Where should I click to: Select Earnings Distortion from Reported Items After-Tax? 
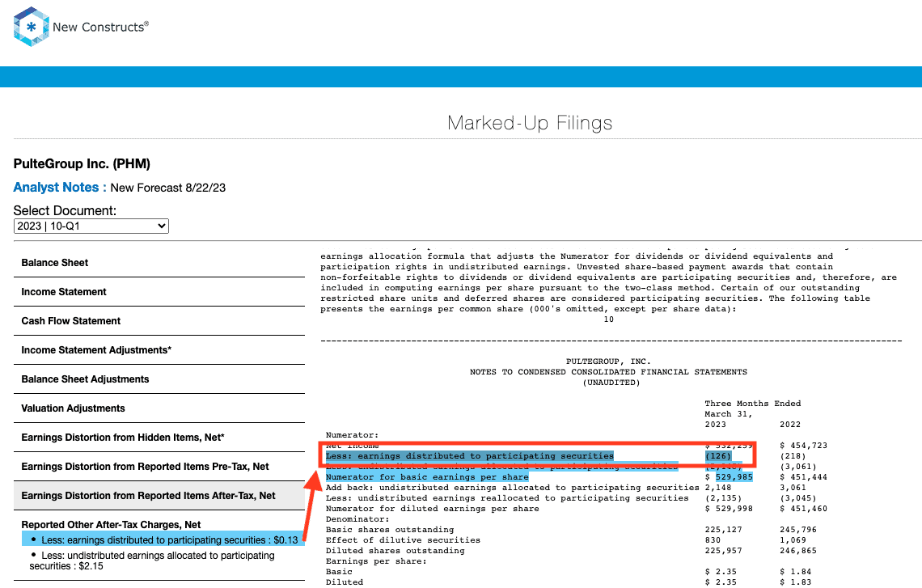(x=159, y=496)
